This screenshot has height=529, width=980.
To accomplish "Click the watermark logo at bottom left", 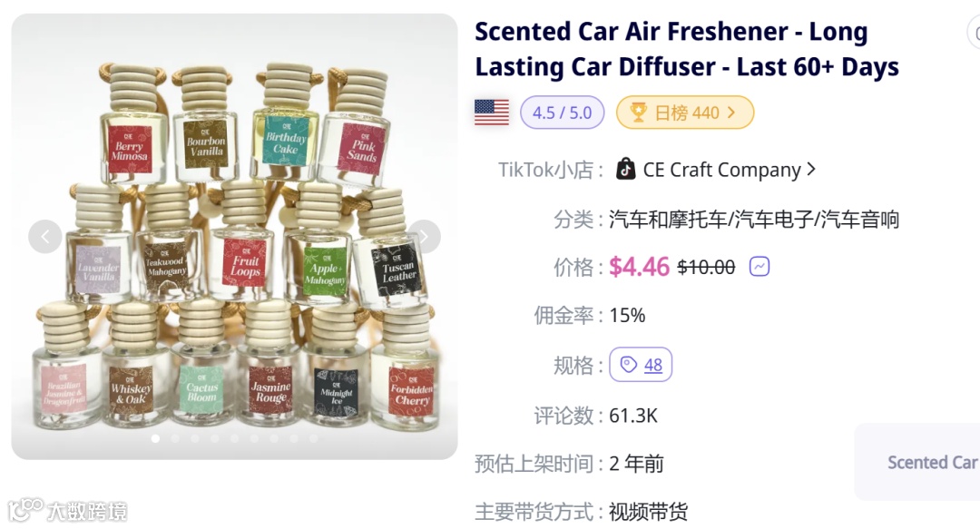I will [x=67, y=510].
